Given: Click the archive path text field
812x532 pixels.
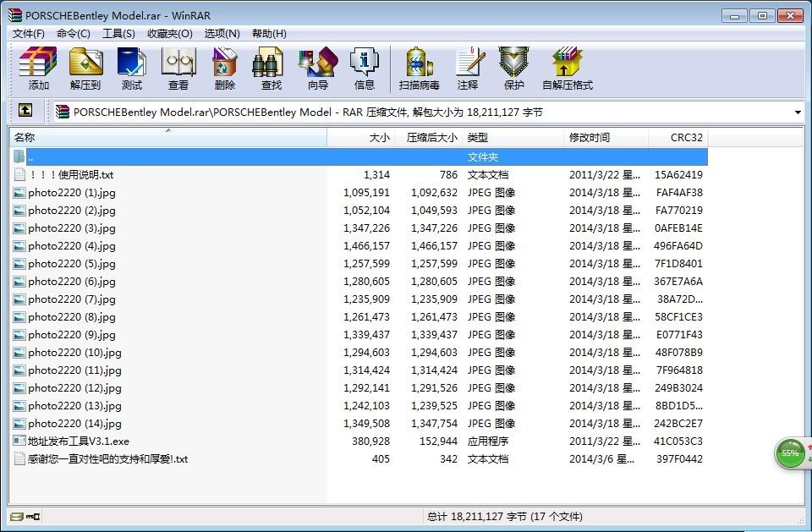Looking at the screenshot, I should point(430,112).
